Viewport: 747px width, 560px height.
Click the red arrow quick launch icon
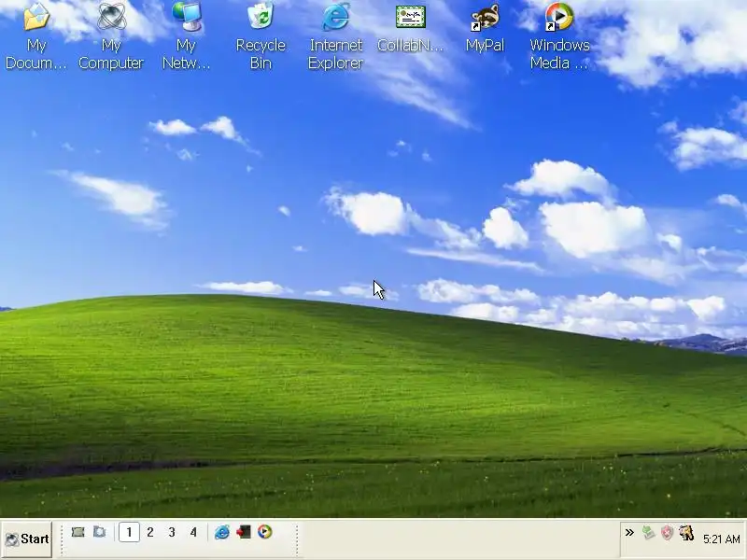coord(244,532)
